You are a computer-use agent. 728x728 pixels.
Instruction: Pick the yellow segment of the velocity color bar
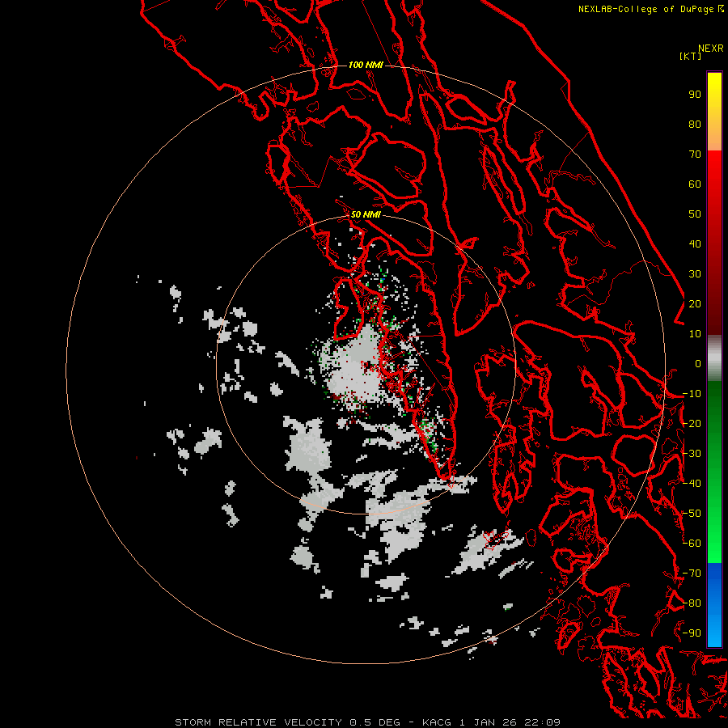[x=714, y=112]
